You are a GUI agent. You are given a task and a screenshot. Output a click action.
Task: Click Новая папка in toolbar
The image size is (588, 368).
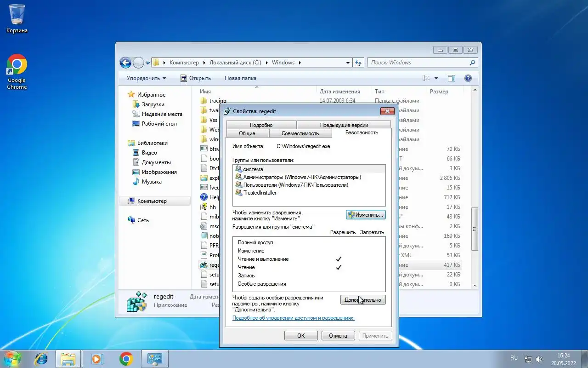(x=240, y=78)
